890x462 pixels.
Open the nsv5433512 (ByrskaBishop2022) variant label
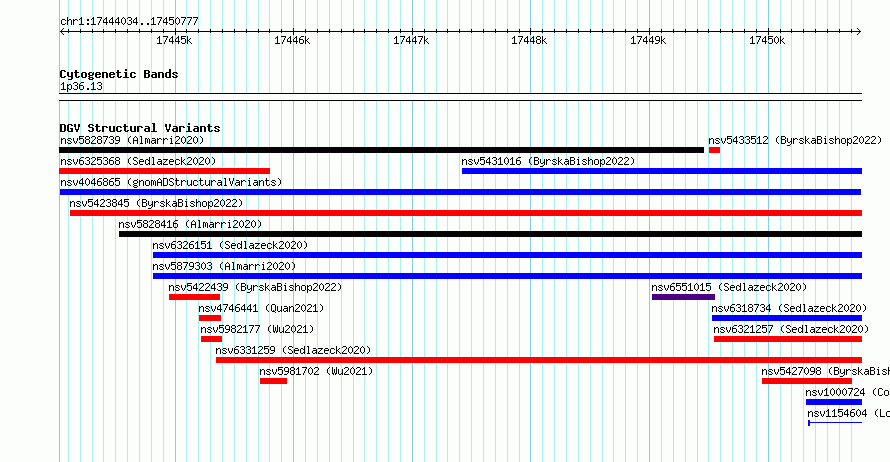point(795,140)
